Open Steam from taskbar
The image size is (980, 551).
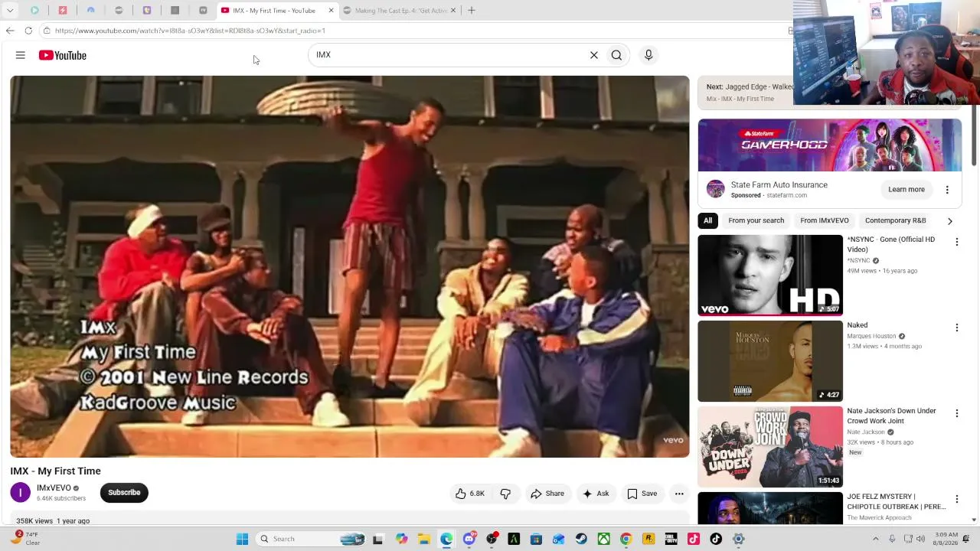point(581,539)
